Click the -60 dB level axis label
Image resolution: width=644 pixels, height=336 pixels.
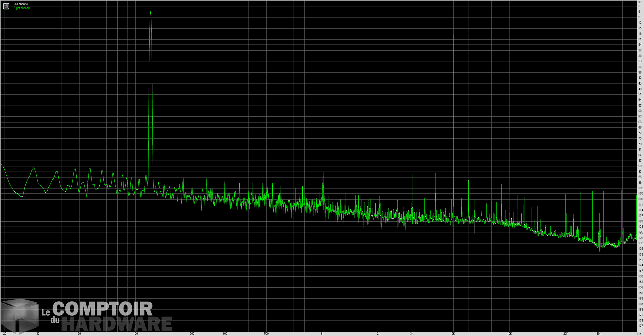click(640, 111)
